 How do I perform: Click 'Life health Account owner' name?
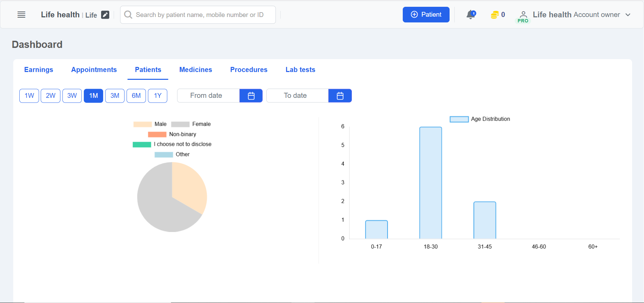(x=576, y=15)
